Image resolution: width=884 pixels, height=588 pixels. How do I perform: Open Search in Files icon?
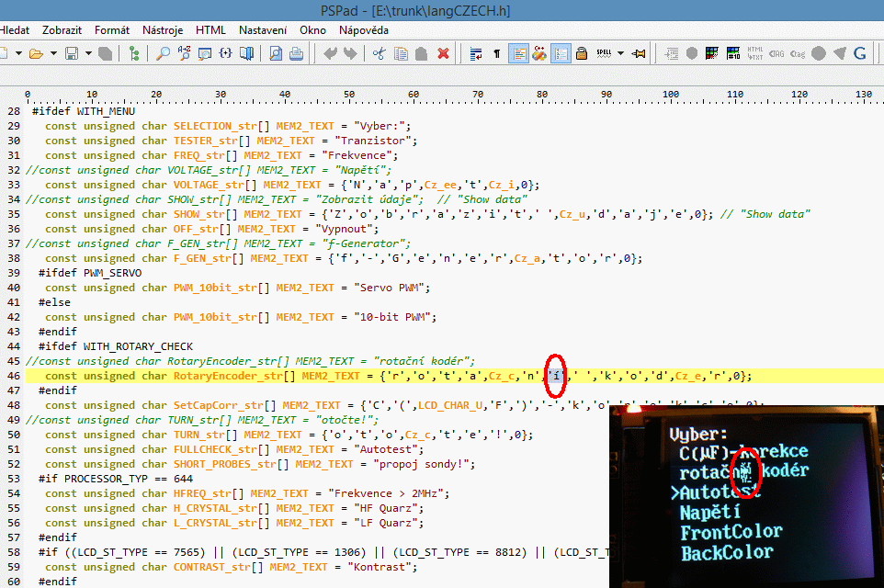coord(205,53)
